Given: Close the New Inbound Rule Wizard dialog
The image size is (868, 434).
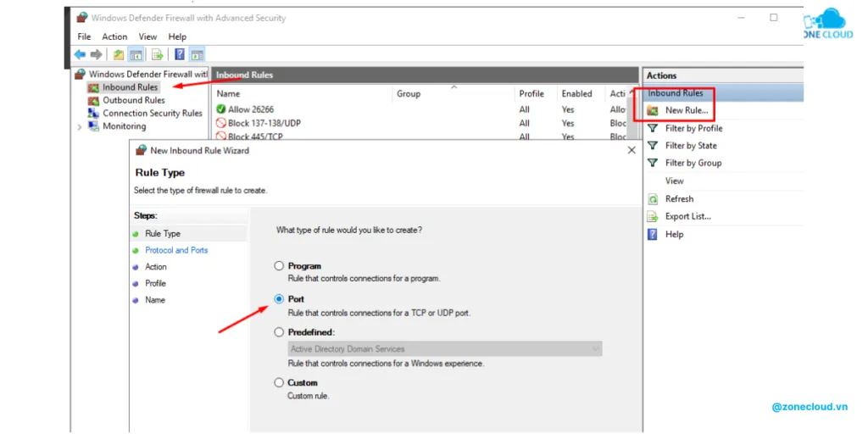Looking at the screenshot, I should pyautogui.click(x=632, y=150).
